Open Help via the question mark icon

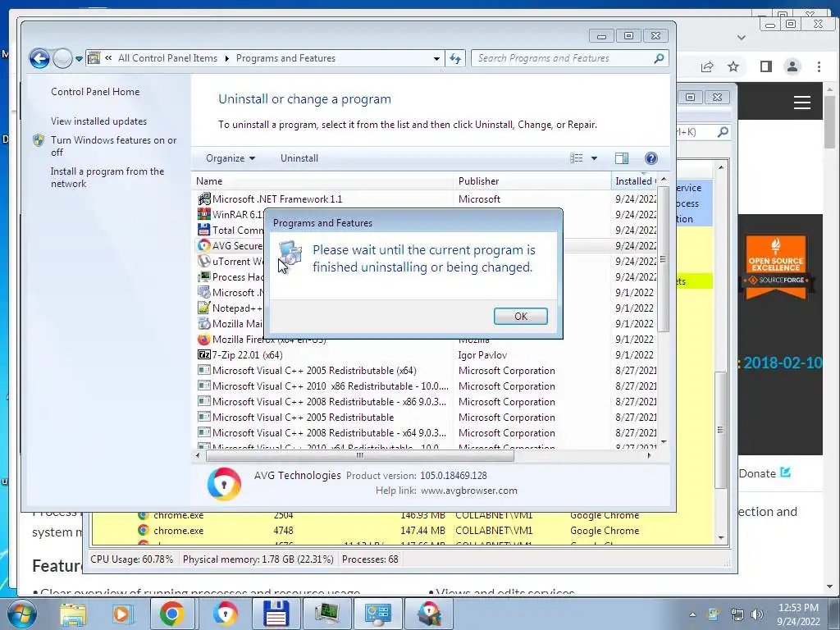pos(651,158)
